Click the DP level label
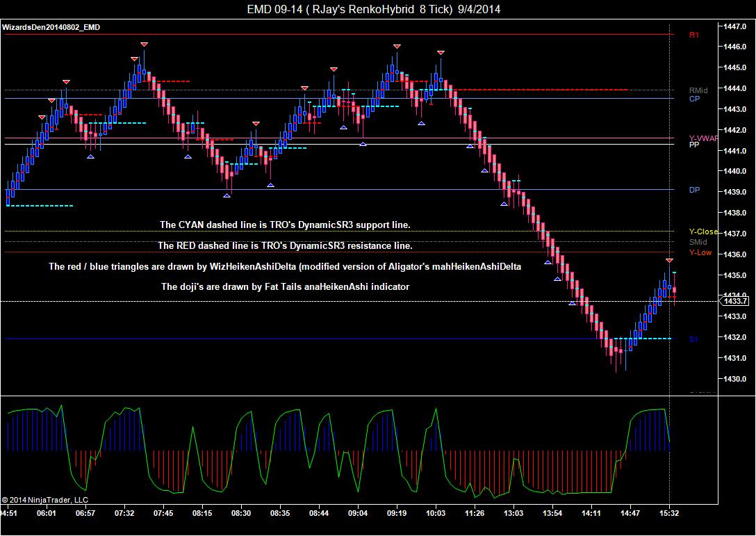Image resolution: width=756 pixels, height=536 pixels. [x=694, y=190]
